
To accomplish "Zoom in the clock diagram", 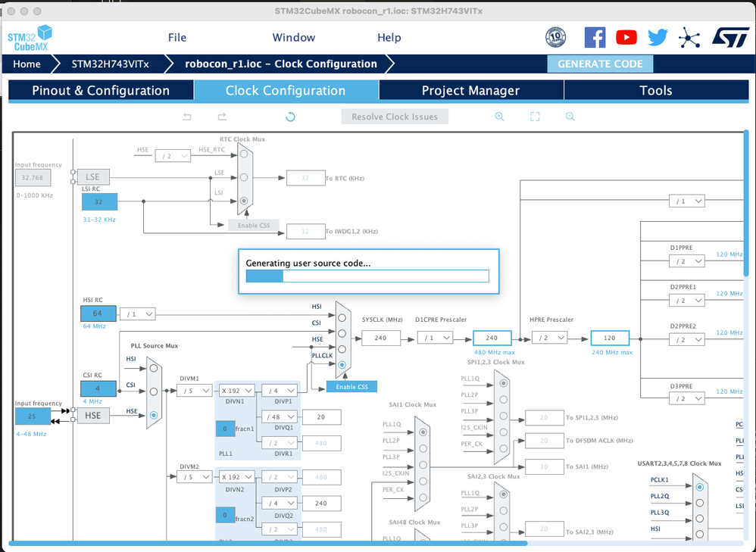I will coord(499,117).
